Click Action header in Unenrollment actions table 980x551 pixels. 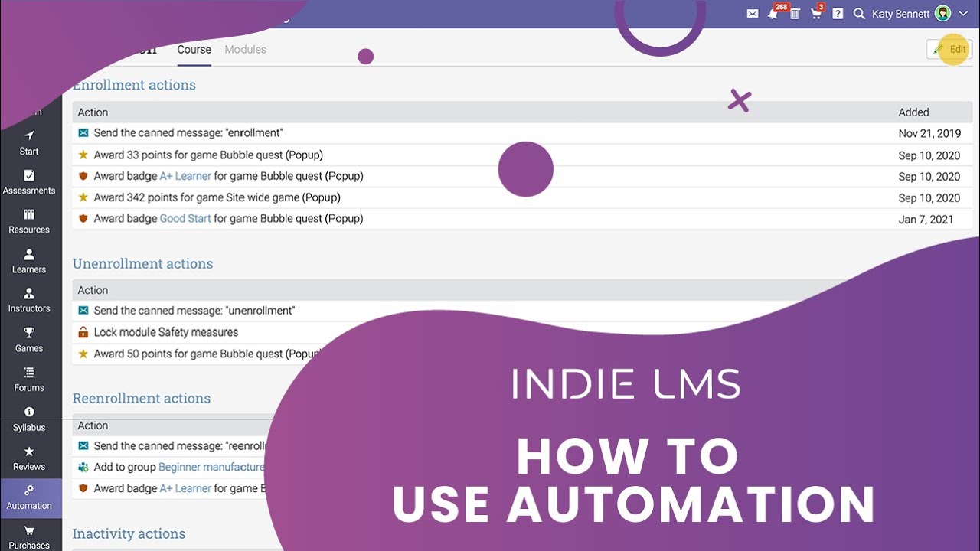pyautogui.click(x=93, y=290)
